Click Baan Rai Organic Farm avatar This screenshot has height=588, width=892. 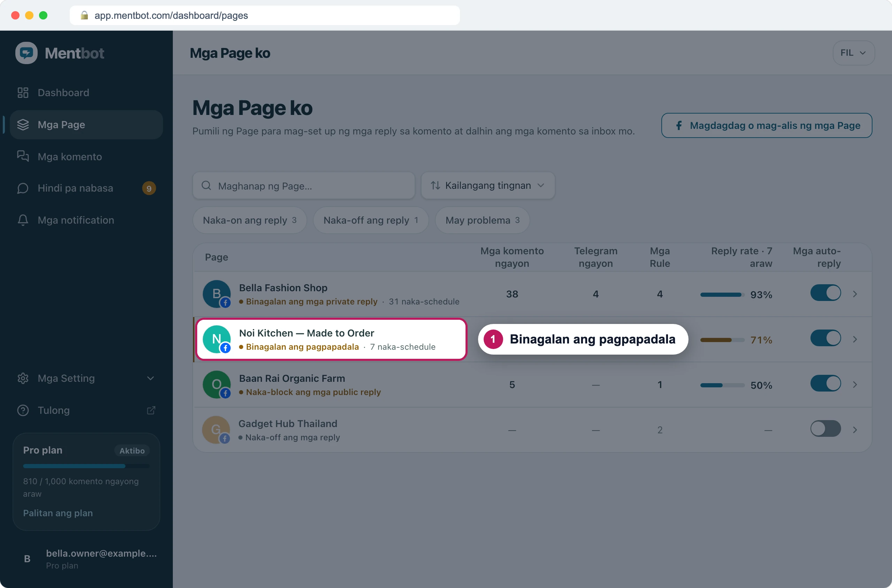tap(216, 384)
